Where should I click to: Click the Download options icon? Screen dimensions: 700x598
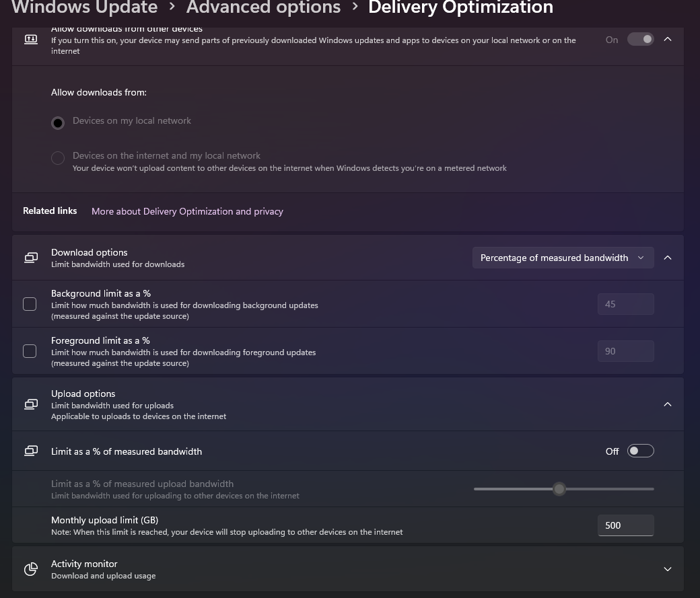point(31,258)
